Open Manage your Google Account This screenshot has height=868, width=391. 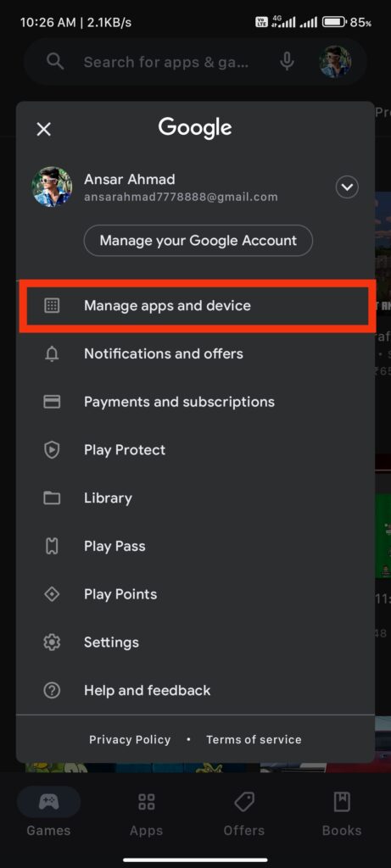(198, 241)
